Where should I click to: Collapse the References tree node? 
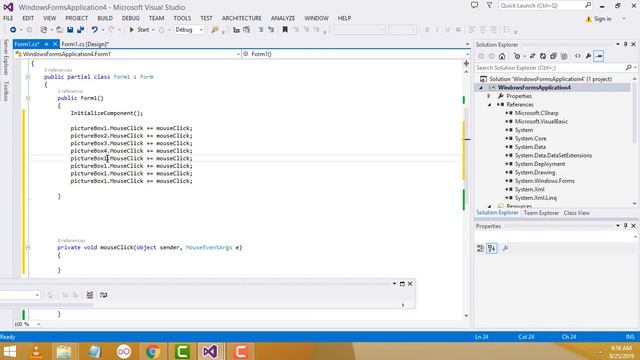click(489, 104)
